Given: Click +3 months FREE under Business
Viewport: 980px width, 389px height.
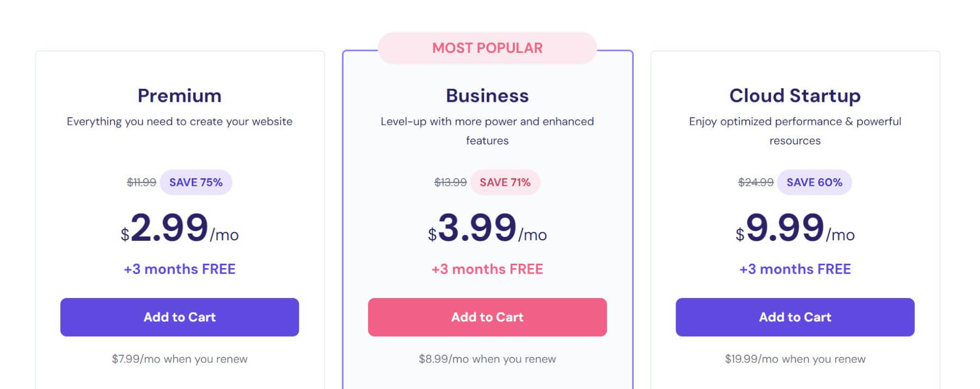Looking at the screenshot, I should point(487,269).
